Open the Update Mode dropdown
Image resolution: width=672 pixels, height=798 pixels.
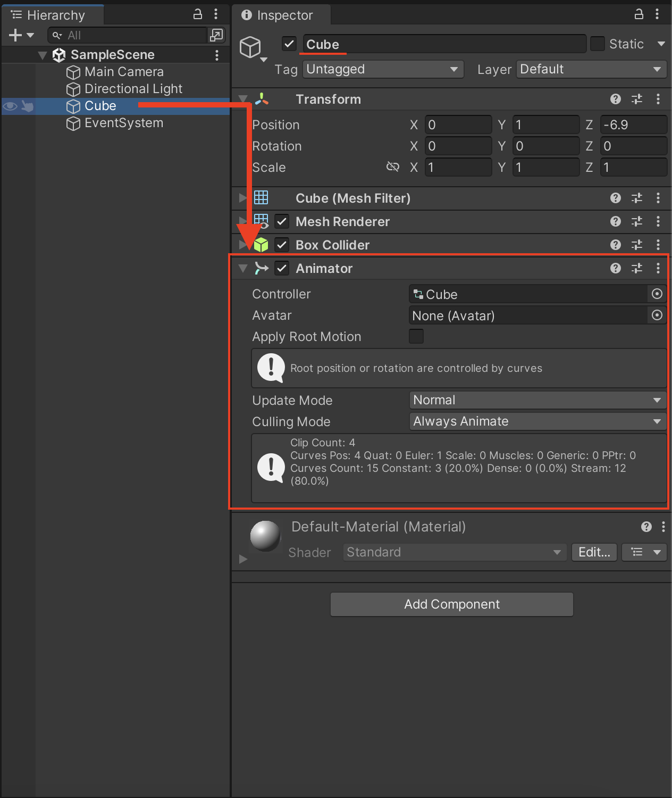(x=537, y=400)
